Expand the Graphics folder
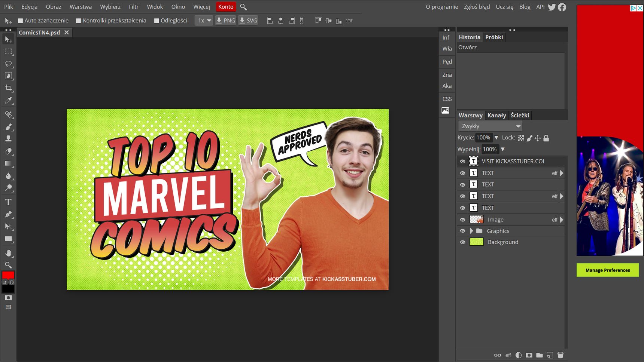 471,231
